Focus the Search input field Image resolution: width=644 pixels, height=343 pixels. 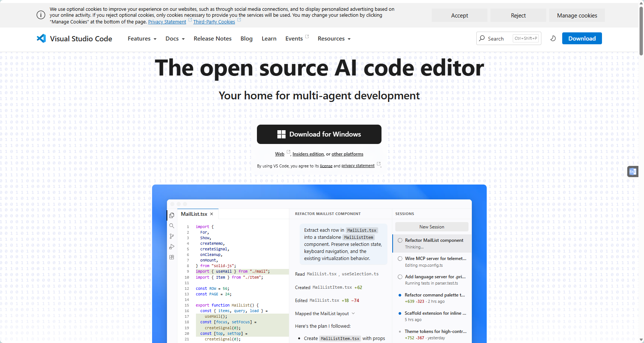[x=509, y=38]
